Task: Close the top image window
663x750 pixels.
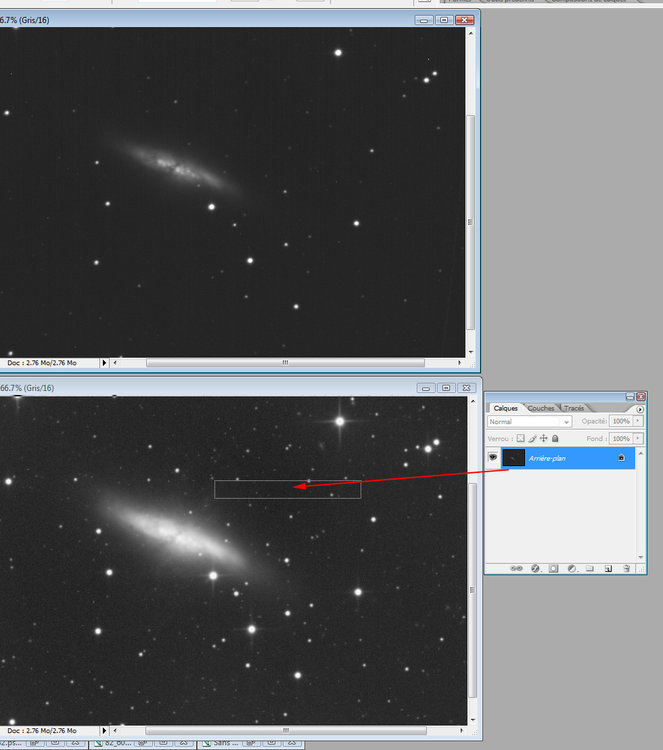Action: [x=464, y=20]
